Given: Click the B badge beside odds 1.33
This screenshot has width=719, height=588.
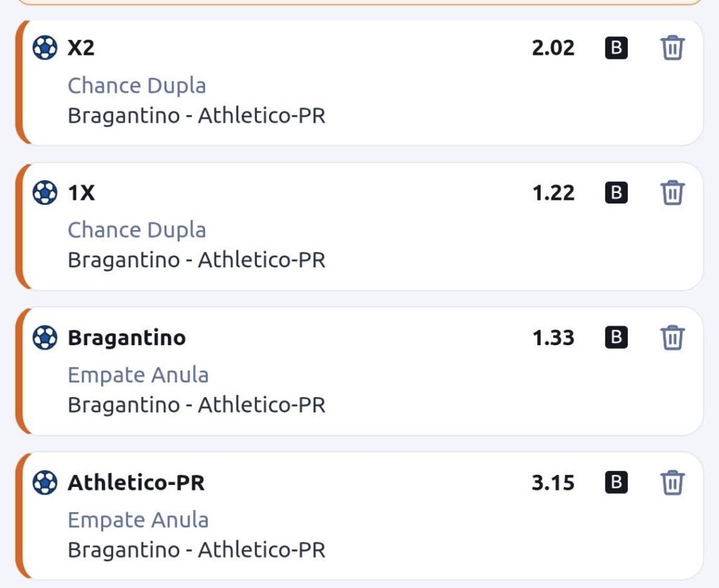Looking at the screenshot, I should pos(616,338).
